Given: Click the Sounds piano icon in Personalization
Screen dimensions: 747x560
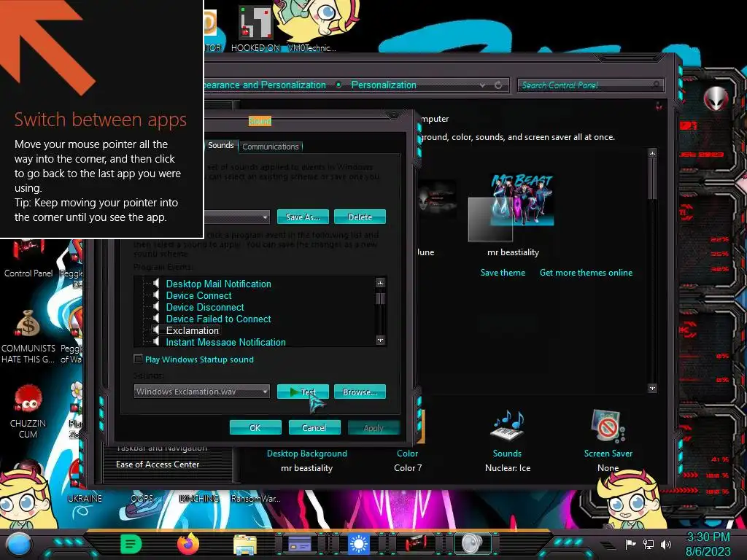Looking at the screenshot, I should coord(508,425).
